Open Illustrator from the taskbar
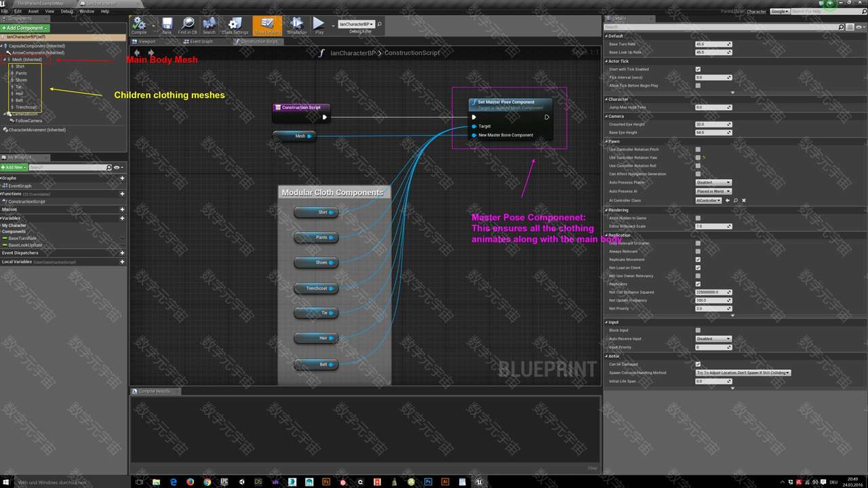The width and height of the screenshot is (868, 488). tap(446, 482)
